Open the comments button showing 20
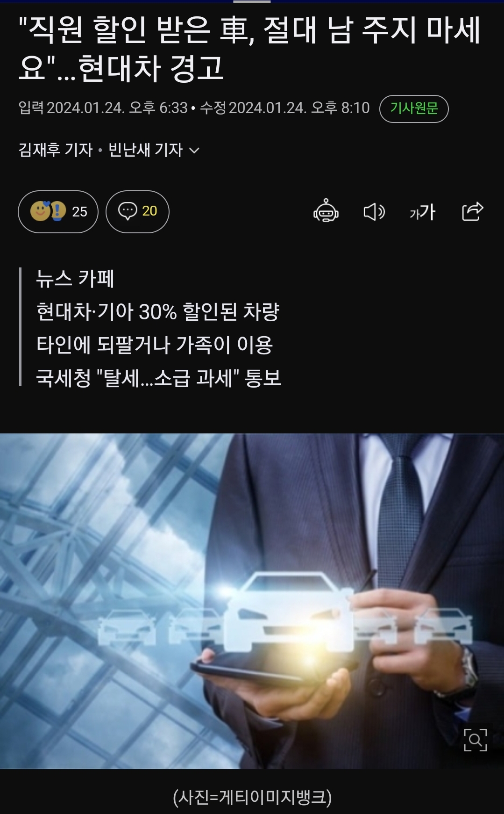The image size is (504, 814). (x=137, y=211)
